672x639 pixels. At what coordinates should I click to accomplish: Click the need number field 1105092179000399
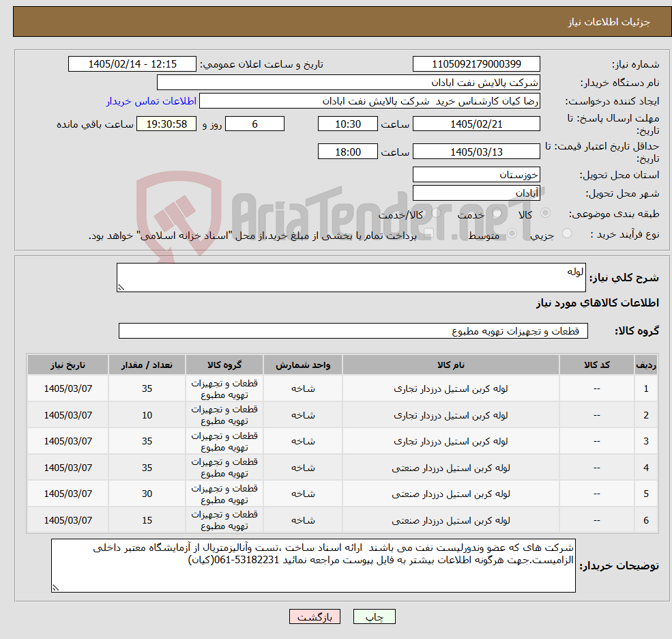[x=476, y=64]
